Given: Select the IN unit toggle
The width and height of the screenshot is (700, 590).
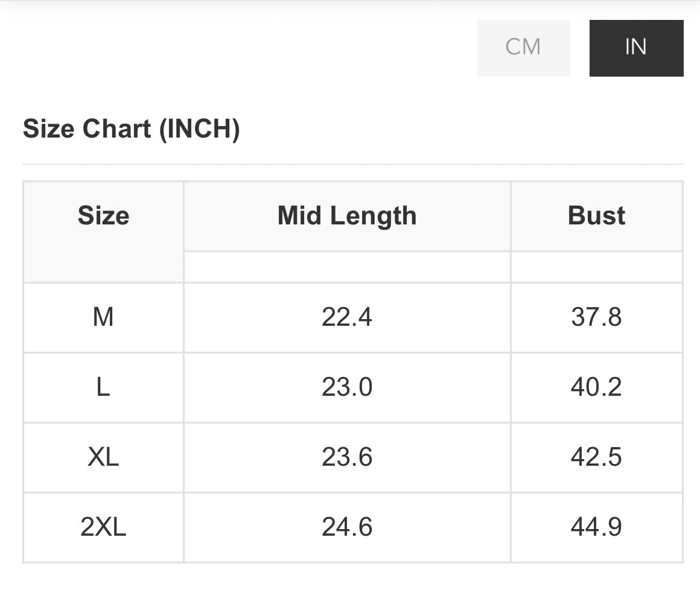Looking at the screenshot, I should (x=636, y=48).
